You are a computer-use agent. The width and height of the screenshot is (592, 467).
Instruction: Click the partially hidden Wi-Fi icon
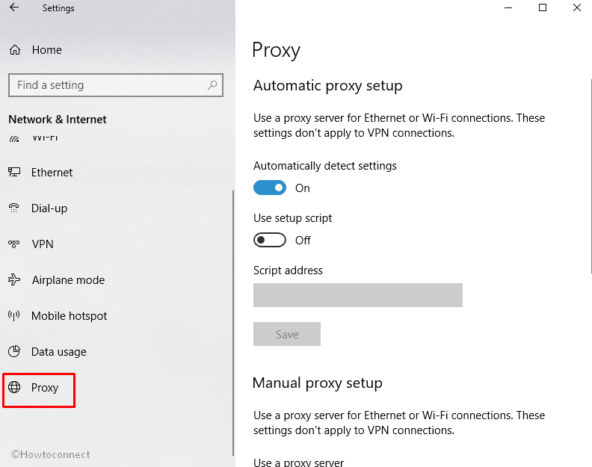pyautogui.click(x=14, y=139)
